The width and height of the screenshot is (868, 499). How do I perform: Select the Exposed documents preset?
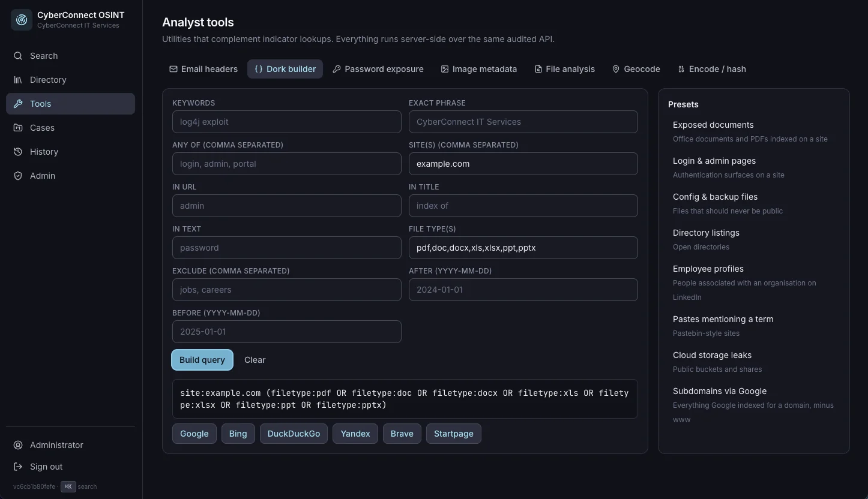point(754,132)
